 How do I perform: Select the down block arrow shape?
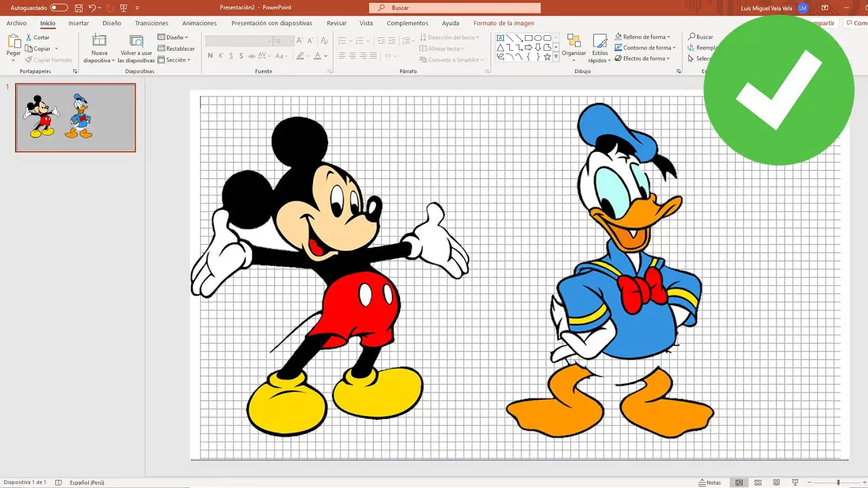pos(538,47)
